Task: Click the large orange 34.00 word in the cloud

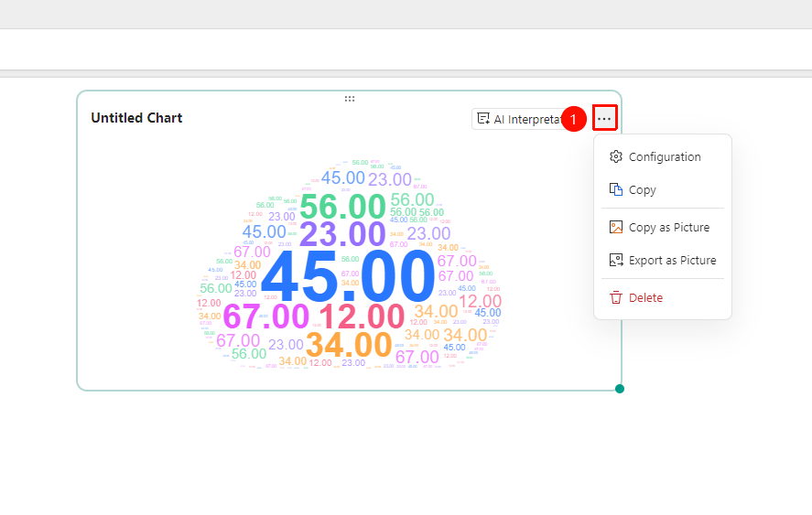Action: [349, 345]
